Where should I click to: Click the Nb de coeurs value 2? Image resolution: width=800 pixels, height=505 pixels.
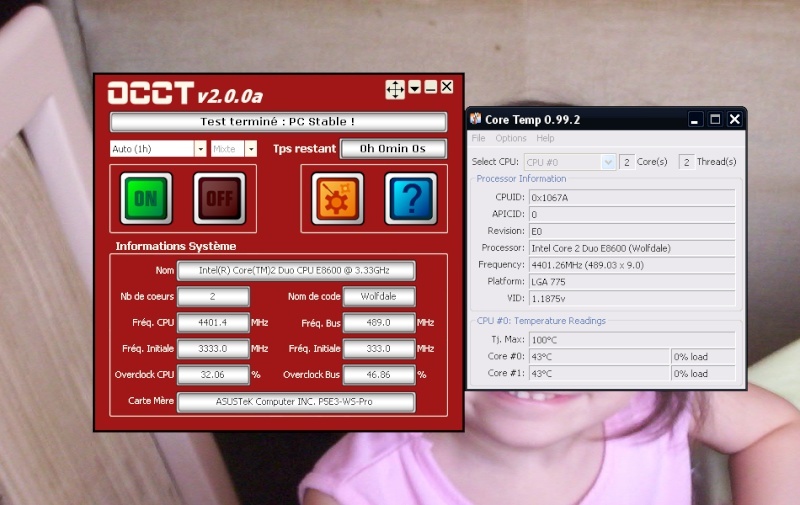pyautogui.click(x=213, y=297)
